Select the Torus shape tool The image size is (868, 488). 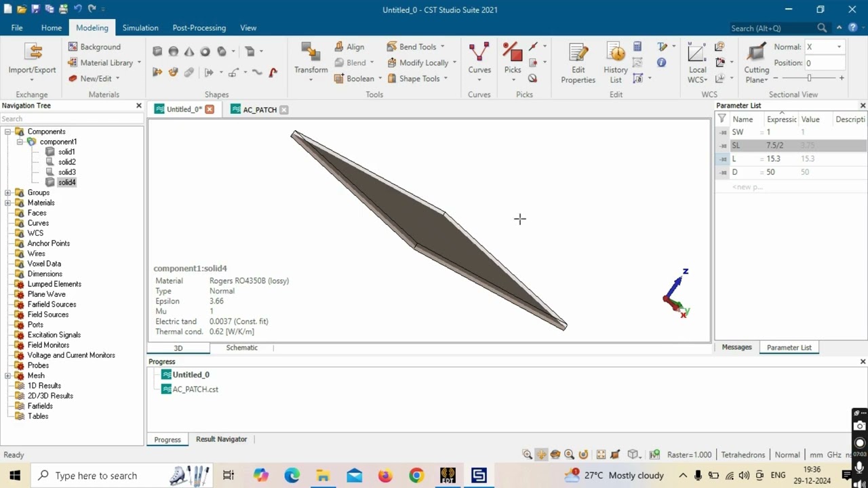click(x=205, y=52)
